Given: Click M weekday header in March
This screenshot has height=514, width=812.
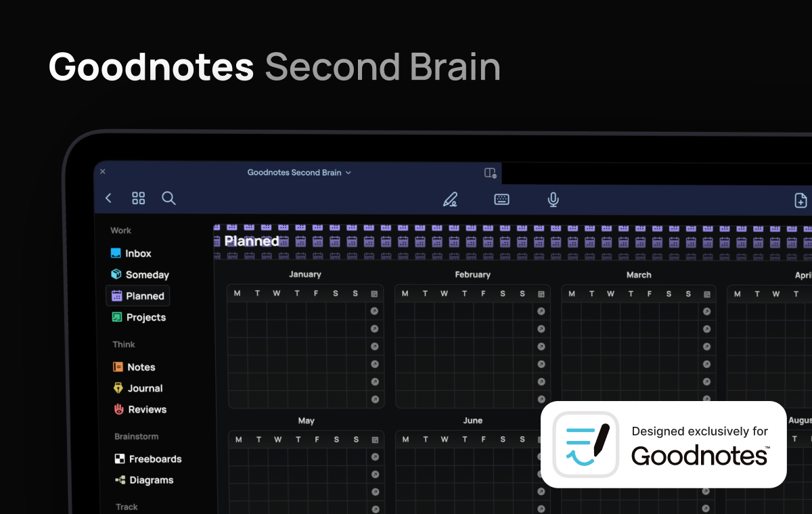Looking at the screenshot, I should 572,294.
